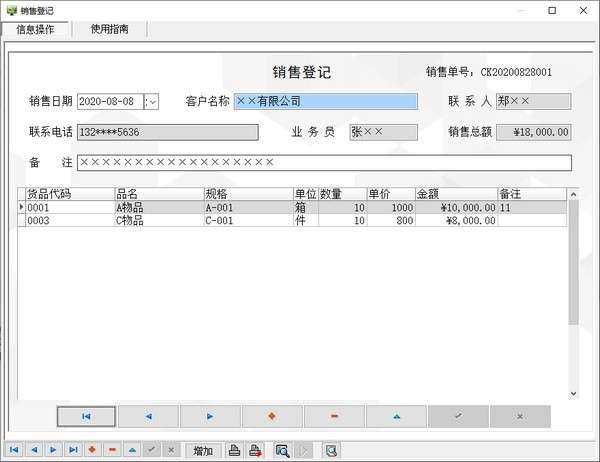
Task: Delete row using grid minus button
Action: (x=334, y=416)
